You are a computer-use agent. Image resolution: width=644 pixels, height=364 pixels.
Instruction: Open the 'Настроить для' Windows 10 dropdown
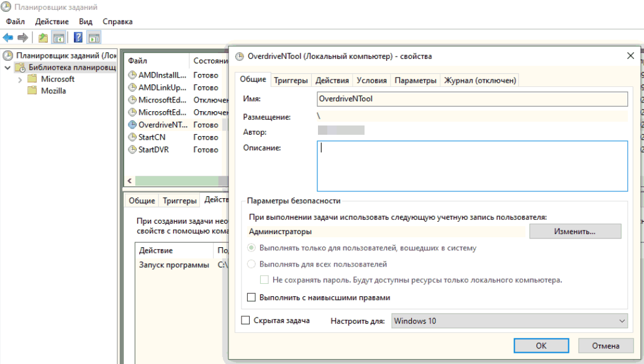[x=510, y=321]
